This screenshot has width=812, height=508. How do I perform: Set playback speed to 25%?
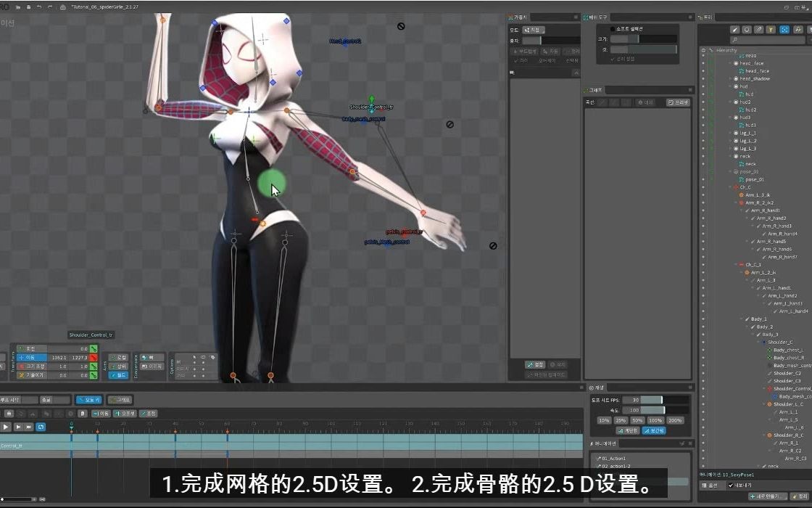[x=621, y=420]
